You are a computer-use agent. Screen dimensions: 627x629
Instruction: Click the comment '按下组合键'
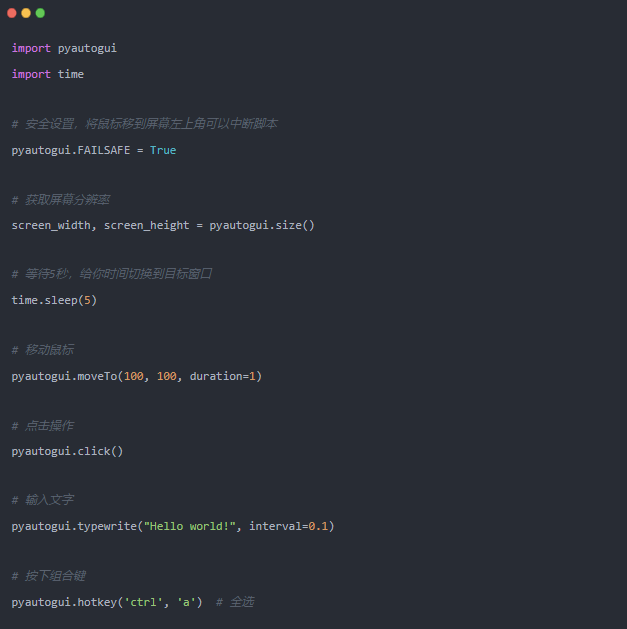point(49,576)
